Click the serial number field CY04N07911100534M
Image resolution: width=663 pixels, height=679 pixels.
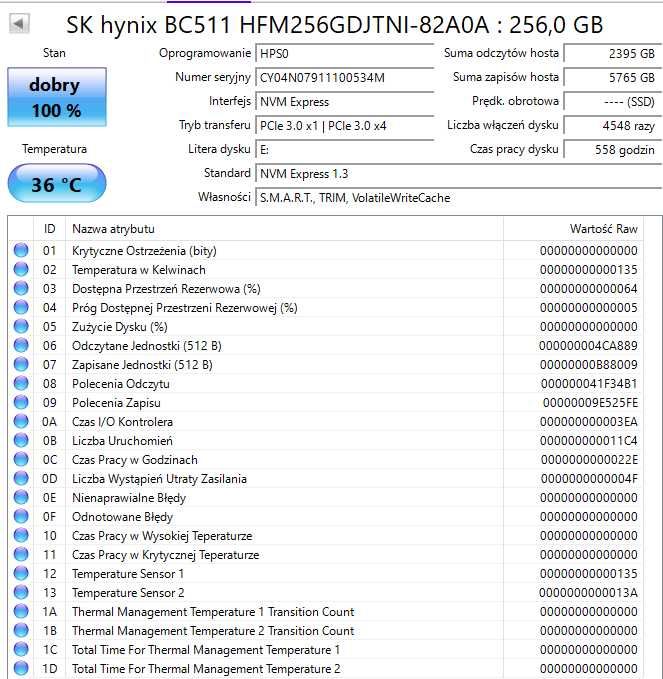[345, 78]
